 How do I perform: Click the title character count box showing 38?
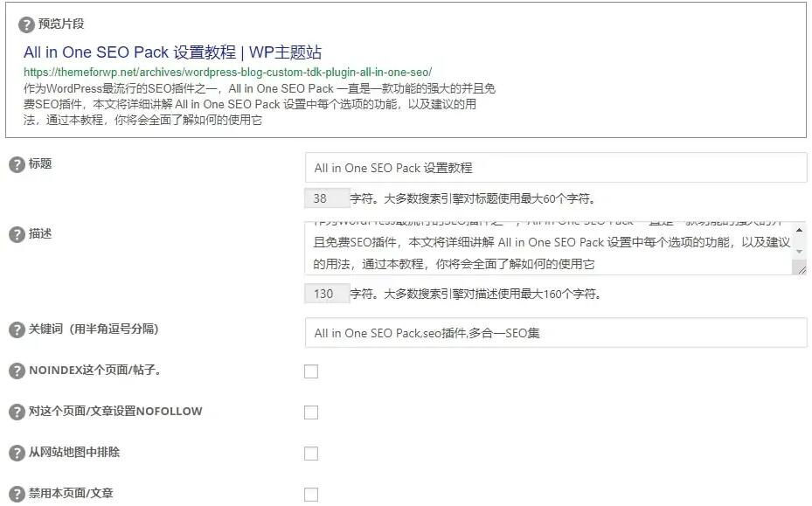click(327, 198)
